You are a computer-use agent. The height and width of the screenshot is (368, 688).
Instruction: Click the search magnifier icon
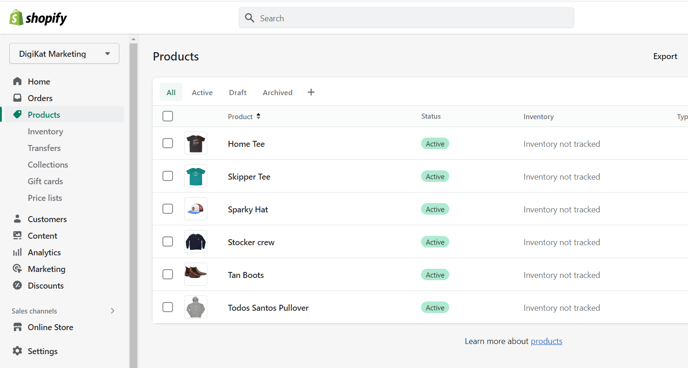(x=249, y=18)
